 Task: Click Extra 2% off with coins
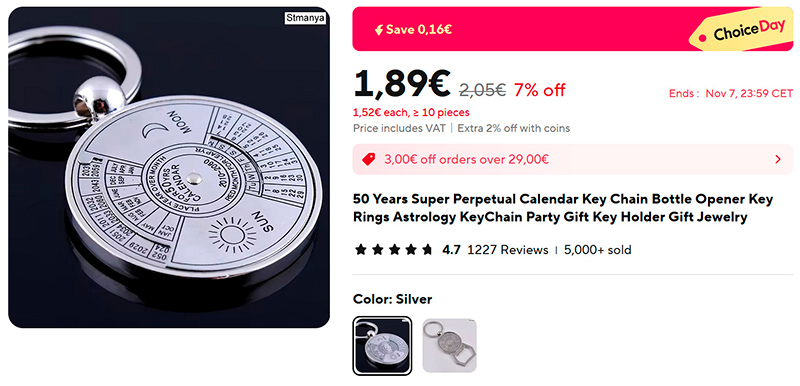coord(513,128)
